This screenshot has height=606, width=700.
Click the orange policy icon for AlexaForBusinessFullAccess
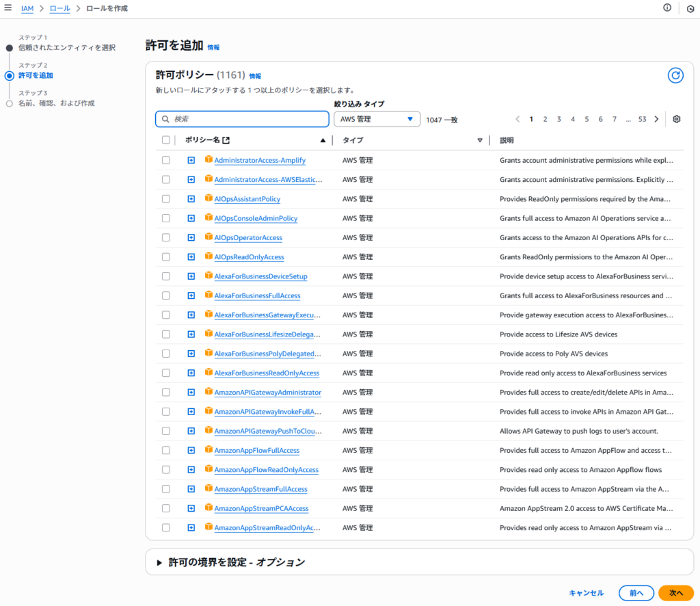208,295
